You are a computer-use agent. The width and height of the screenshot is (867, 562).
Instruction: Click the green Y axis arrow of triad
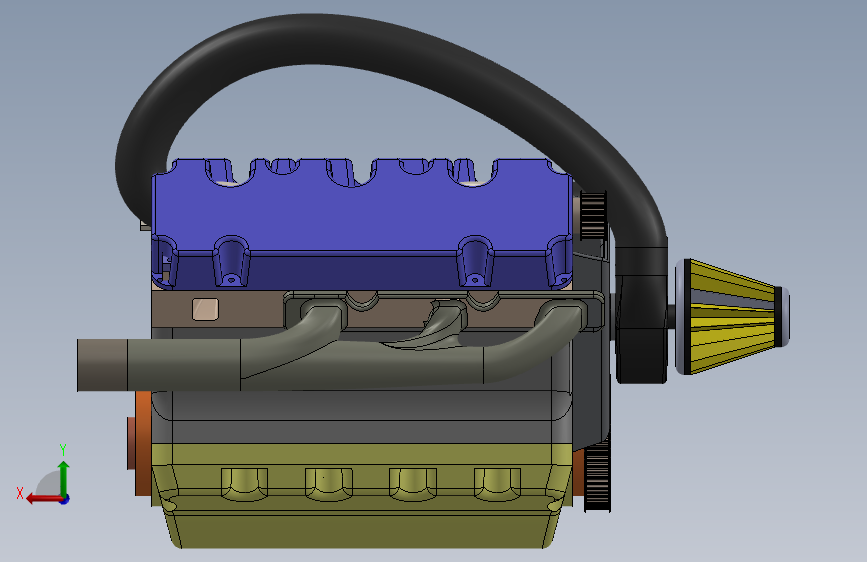click(64, 478)
